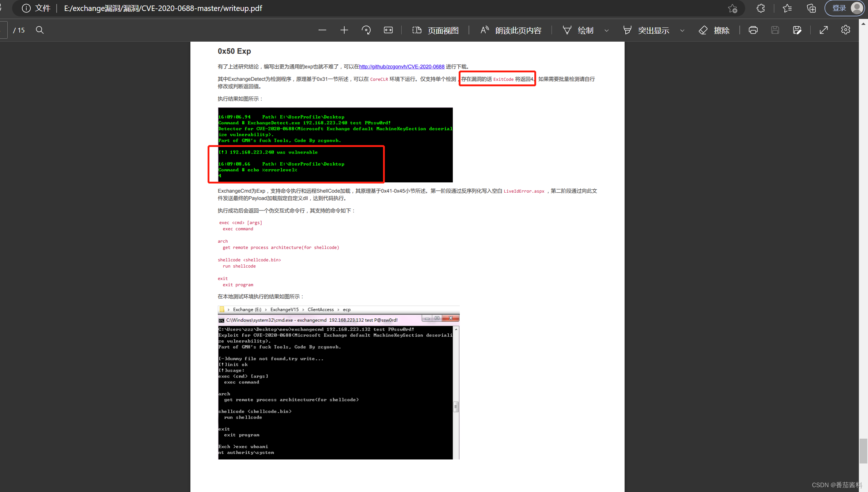Select the 擦除 eraser tool
868x492 pixels.
pyautogui.click(x=714, y=30)
